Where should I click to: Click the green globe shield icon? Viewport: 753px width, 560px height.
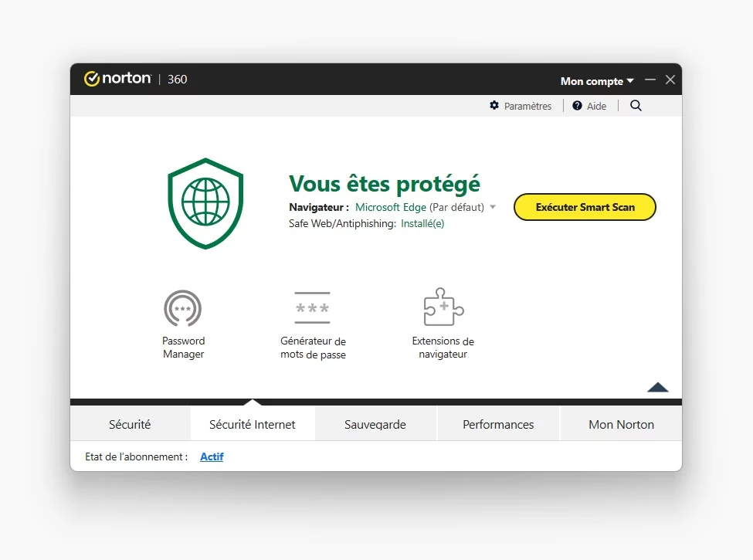tap(205, 204)
